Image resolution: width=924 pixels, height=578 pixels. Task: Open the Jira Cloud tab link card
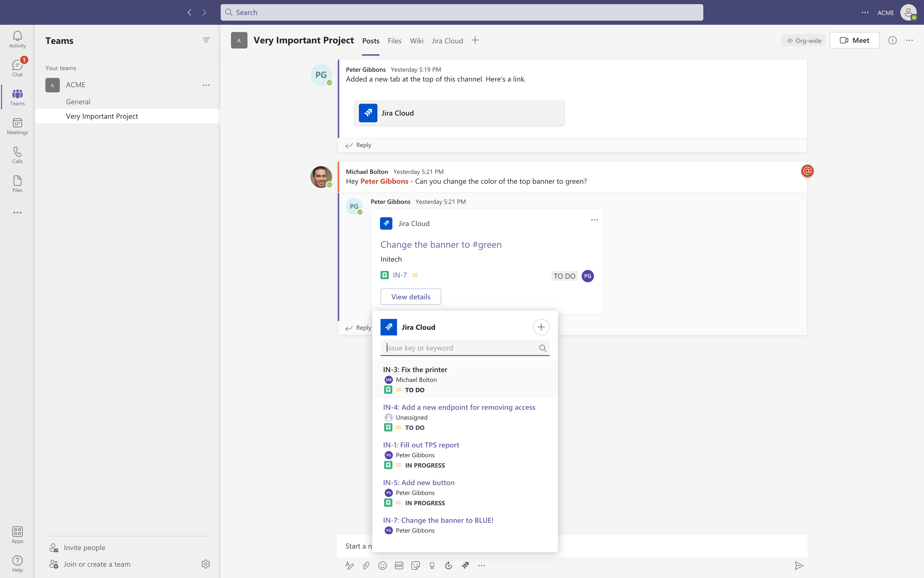459,113
